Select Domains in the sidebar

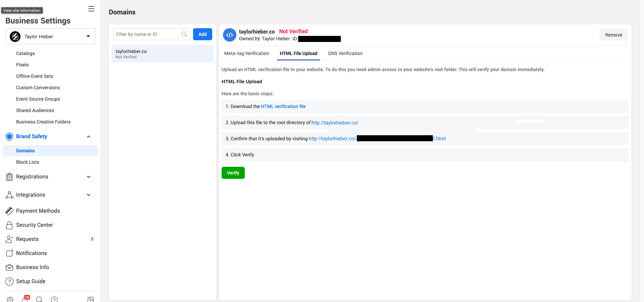pos(50,151)
